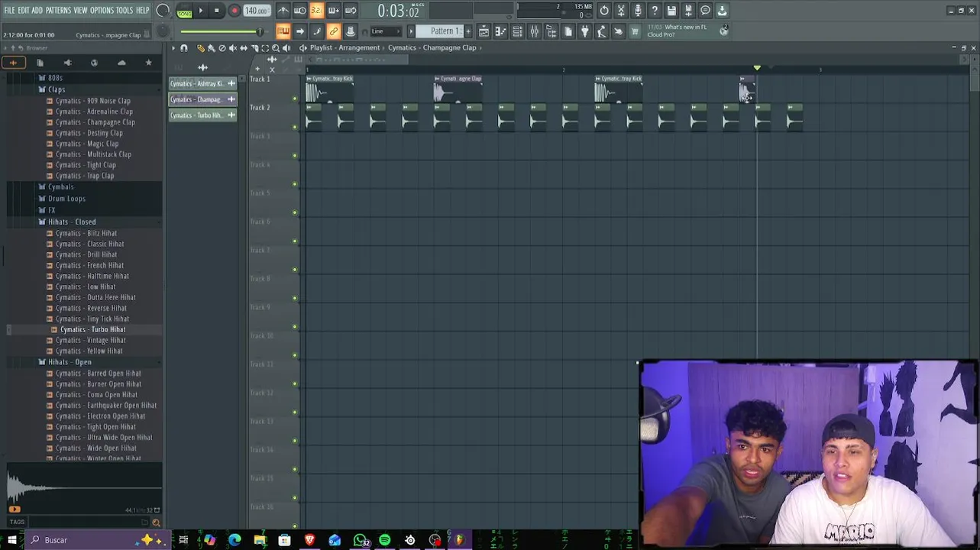Open the Help menu
This screenshot has height=550, width=980.
[x=143, y=10]
